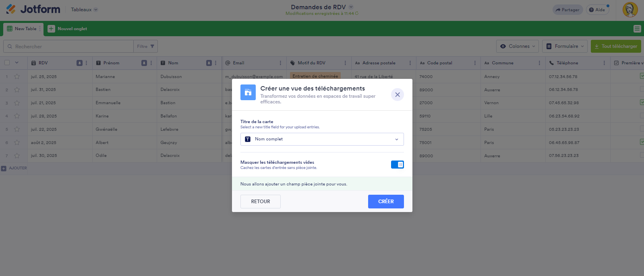Viewport: 644px width, 276px height.
Task: Open Prénom column options dots
Action: click(x=151, y=63)
